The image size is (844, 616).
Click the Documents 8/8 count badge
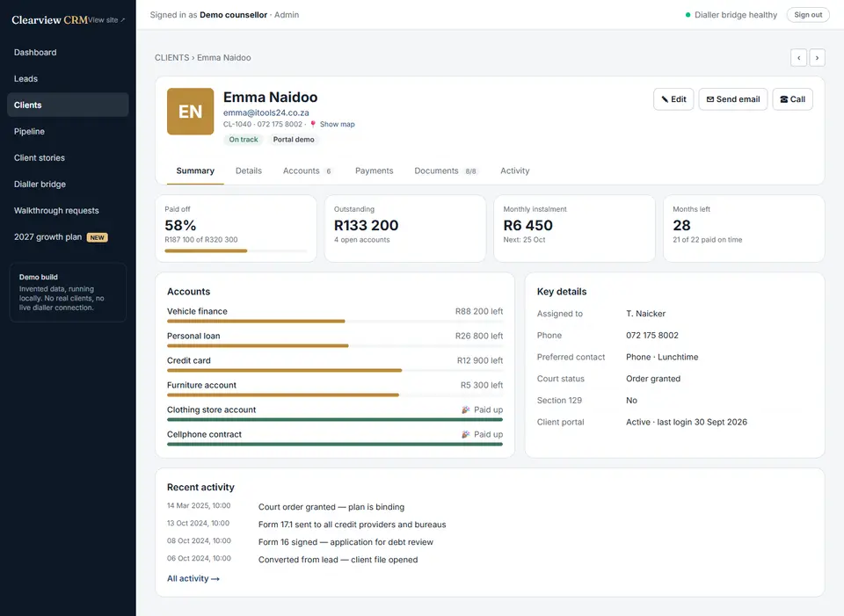(470, 171)
